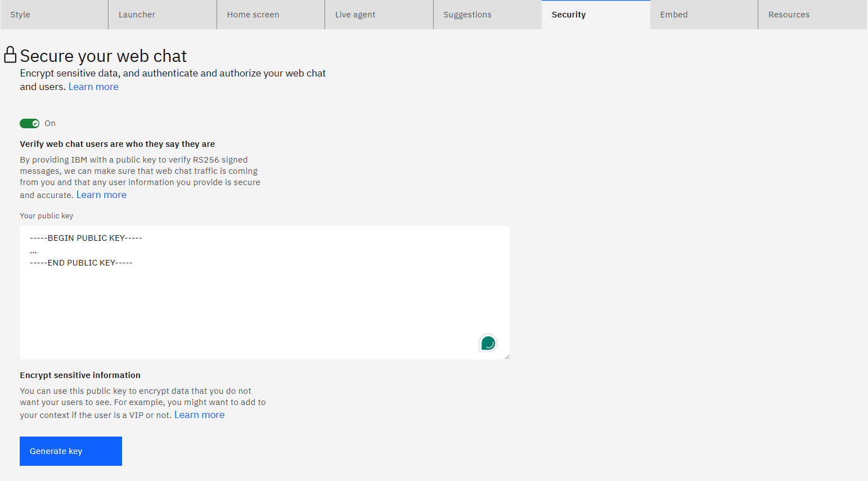
Task: Open the Style tab
Action: [54, 15]
